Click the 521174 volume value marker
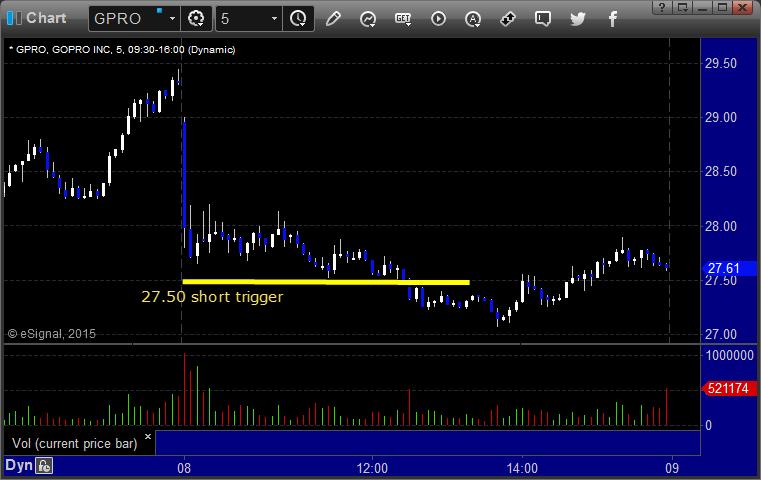761x480 pixels. pyautogui.click(x=729, y=388)
